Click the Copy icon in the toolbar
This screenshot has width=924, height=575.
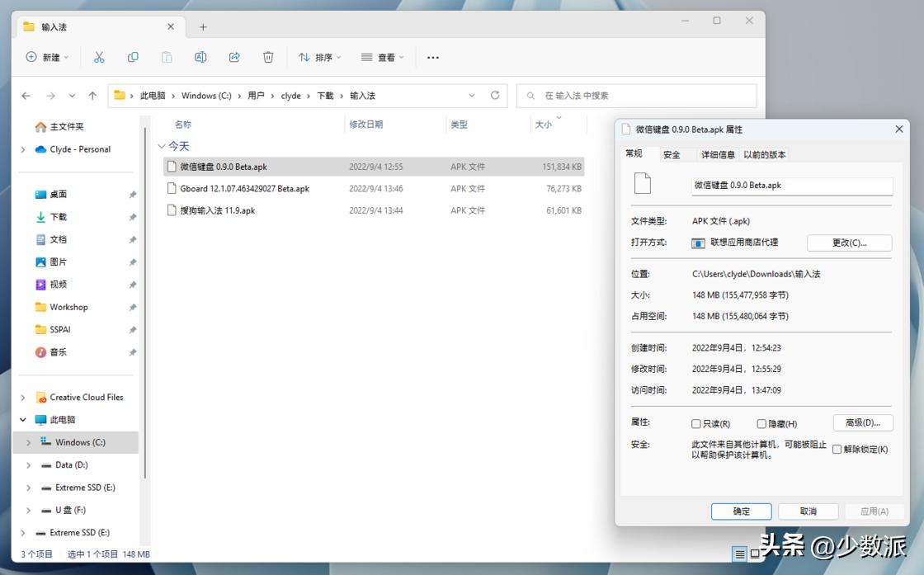tap(133, 57)
